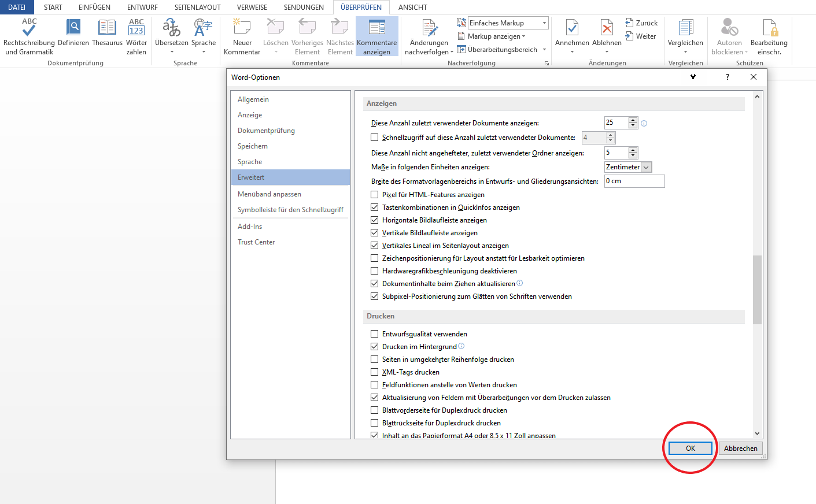Click the scrollbar down arrow
The image size is (816, 504).
point(757,433)
